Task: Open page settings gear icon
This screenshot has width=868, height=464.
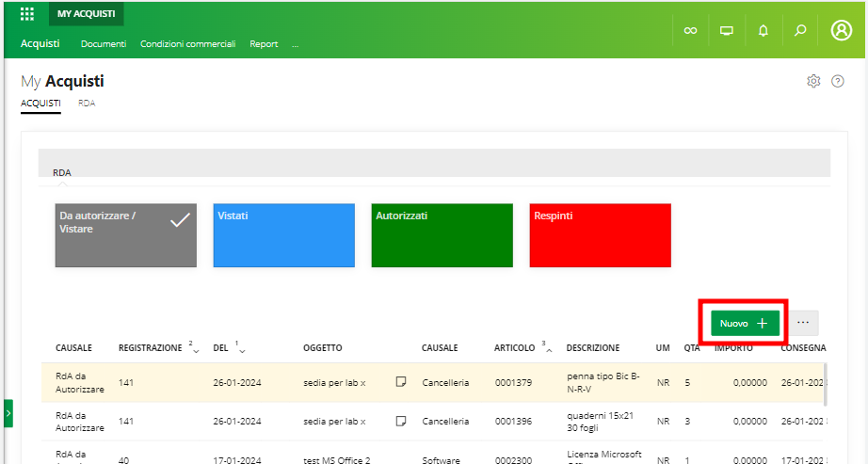Action: (813, 82)
